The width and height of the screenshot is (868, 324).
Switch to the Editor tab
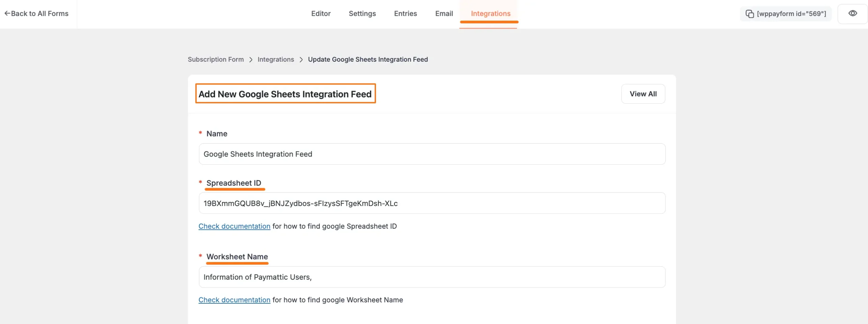pos(321,14)
